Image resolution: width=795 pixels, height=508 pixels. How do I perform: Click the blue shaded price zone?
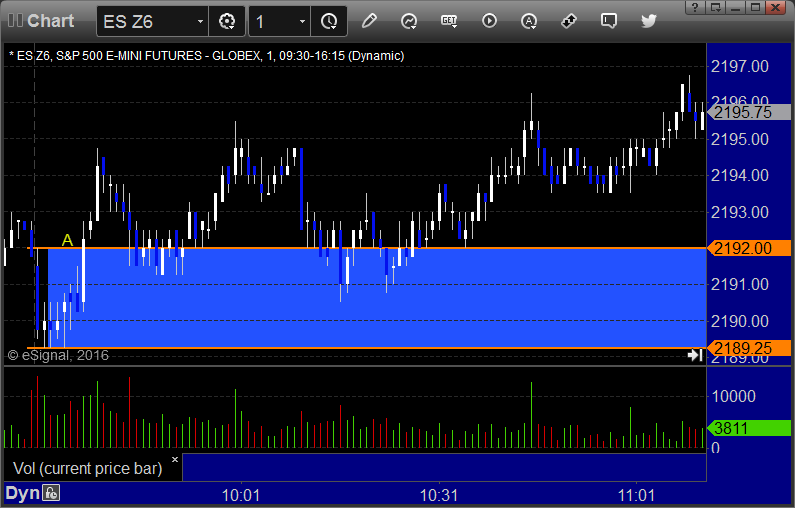coord(377,298)
